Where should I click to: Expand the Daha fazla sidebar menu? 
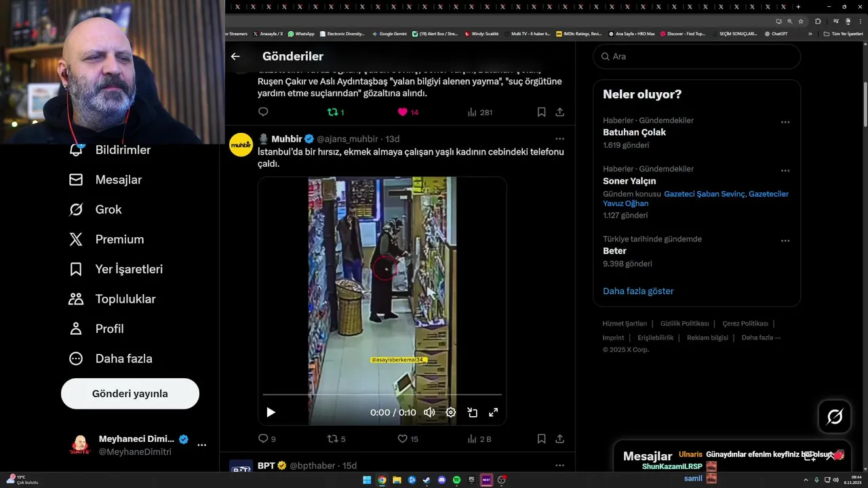coord(111,359)
